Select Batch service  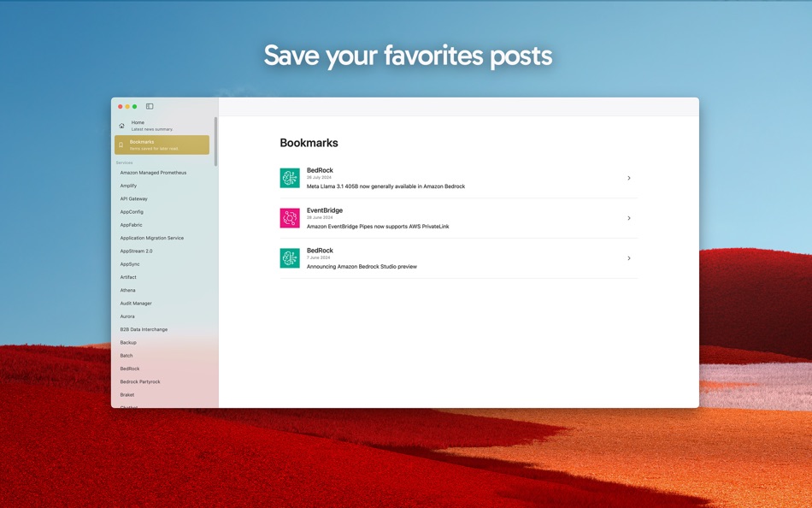[x=127, y=356]
